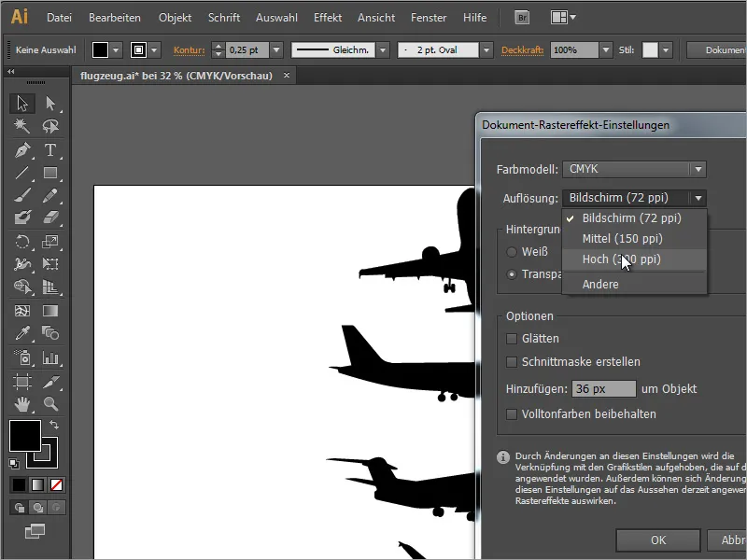This screenshot has width=747, height=560.
Task: Open Kontur stroke panel link
Action: [x=190, y=50]
